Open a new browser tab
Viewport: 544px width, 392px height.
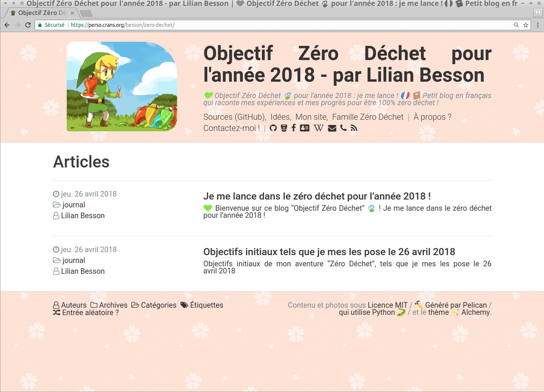pyautogui.click(x=86, y=13)
